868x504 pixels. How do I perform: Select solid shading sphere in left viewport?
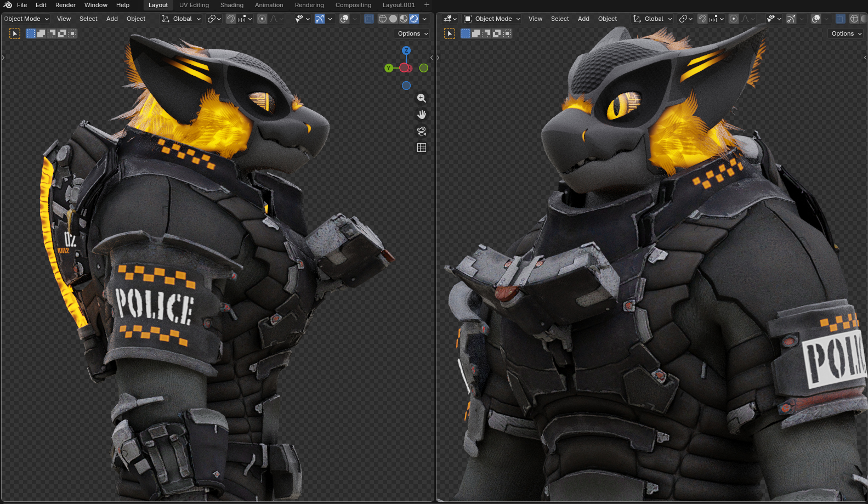(x=393, y=19)
